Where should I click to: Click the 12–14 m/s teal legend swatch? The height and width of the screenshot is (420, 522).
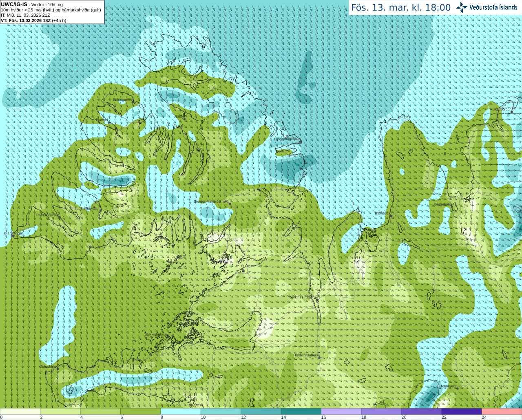(261, 411)
